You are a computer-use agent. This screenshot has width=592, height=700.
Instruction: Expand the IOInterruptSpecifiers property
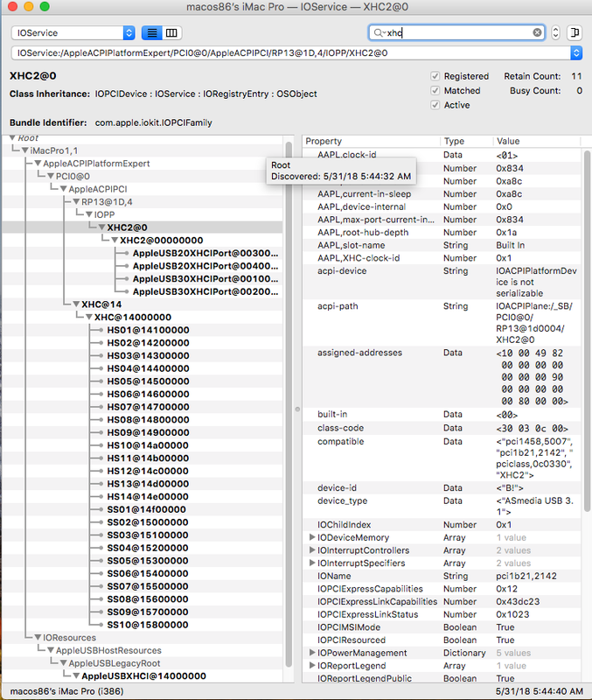(x=312, y=563)
